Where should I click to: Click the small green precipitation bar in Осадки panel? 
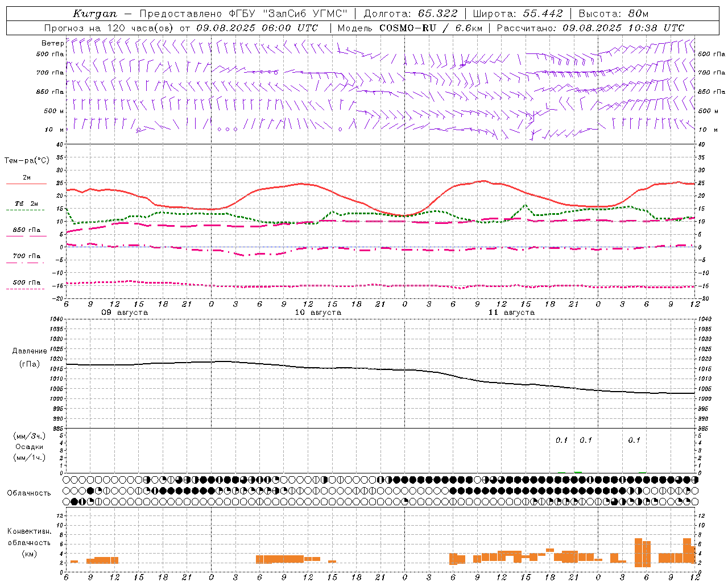[x=578, y=472]
